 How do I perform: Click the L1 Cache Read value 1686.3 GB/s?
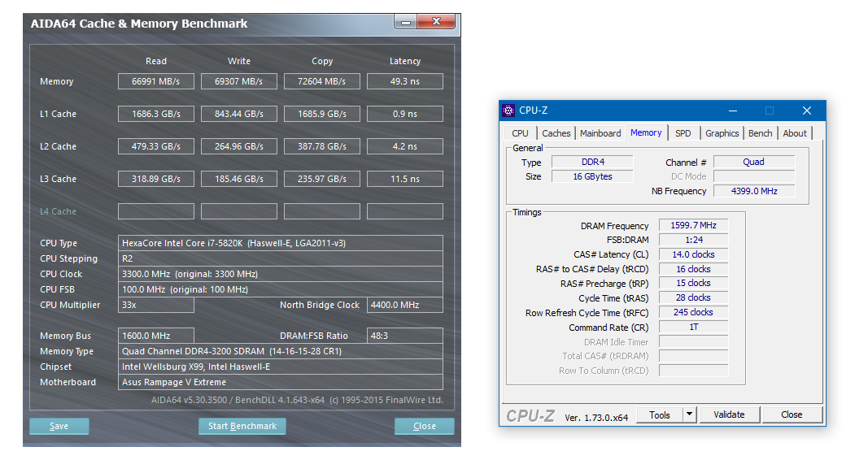pyautogui.click(x=156, y=114)
